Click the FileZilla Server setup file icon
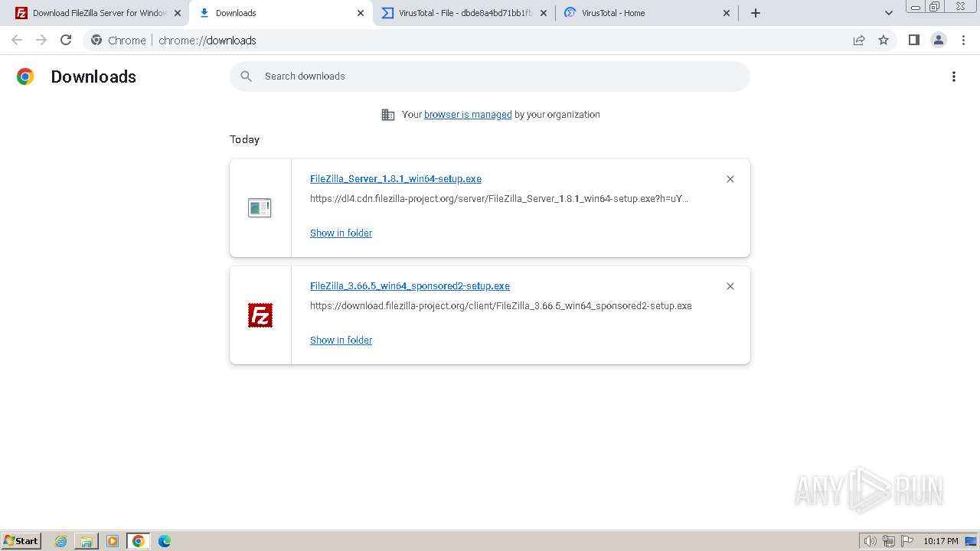Screen dimensions: 980x551 pos(260,207)
